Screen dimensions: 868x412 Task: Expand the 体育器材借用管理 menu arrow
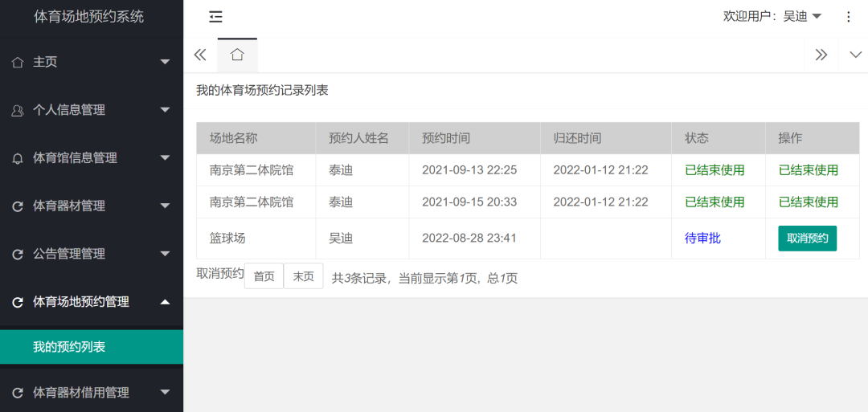click(165, 392)
